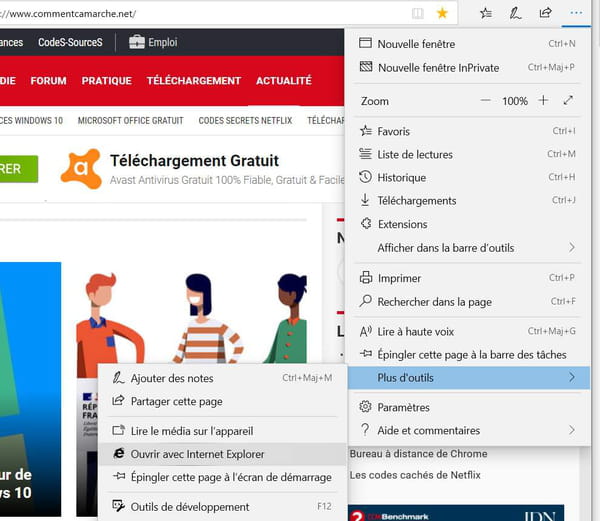Screen dimensions: 600x521
Task: Click the Téléchargements arrow icon
Action: (365, 200)
